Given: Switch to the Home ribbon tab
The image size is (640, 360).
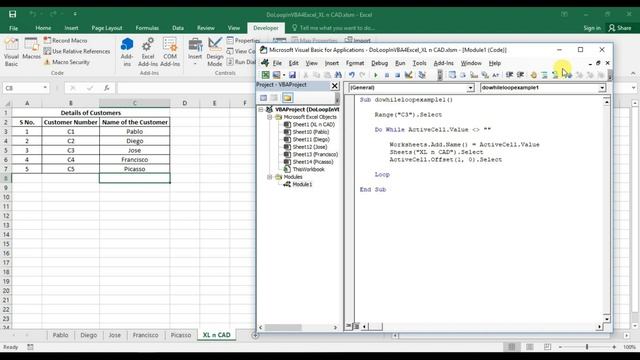Looking at the screenshot, I should click(x=43, y=28).
